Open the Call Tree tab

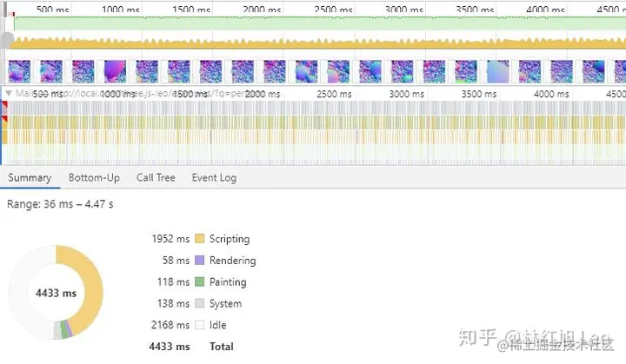[156, 177]
